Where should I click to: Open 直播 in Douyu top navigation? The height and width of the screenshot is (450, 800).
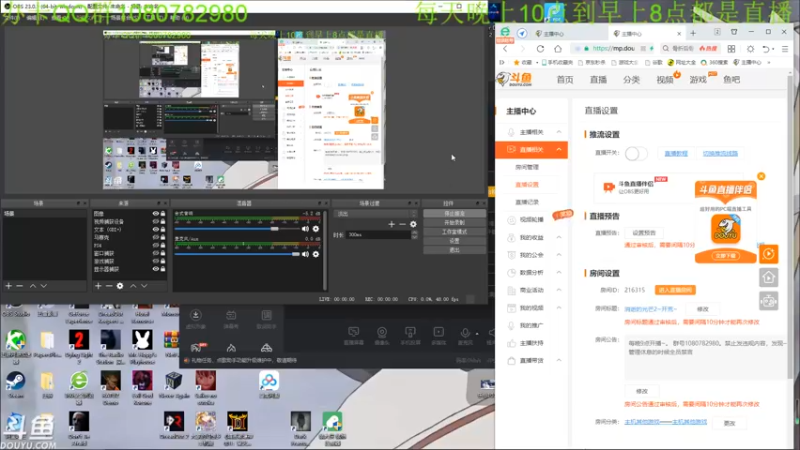(598, 80)
